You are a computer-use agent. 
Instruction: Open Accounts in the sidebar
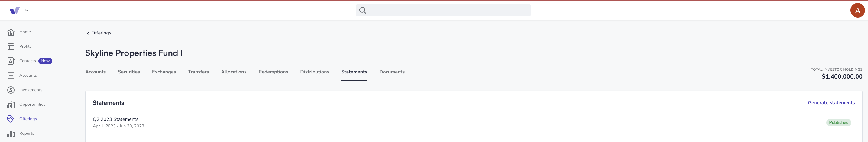pos(28,75)
